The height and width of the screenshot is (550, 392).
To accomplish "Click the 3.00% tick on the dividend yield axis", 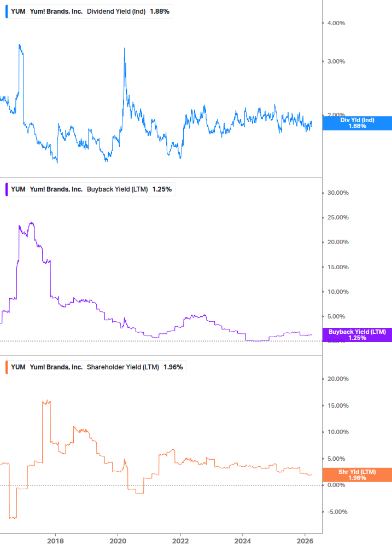I will [336, 61].
